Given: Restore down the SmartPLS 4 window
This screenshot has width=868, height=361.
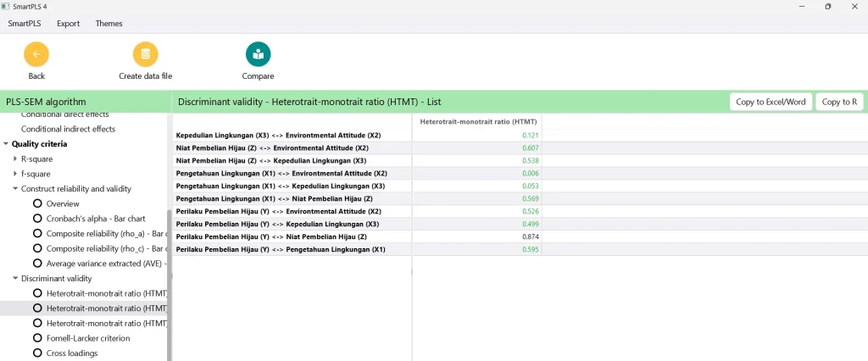Looking at the screenshot, I should click(828, 6).
